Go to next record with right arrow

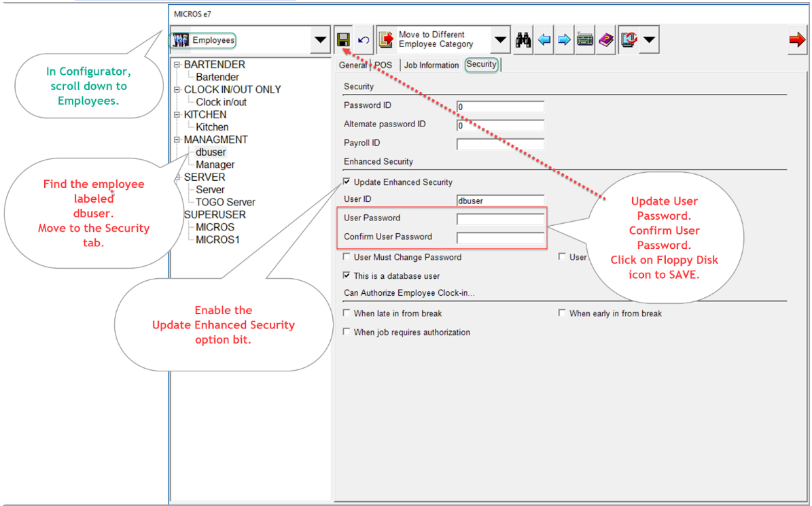tap(564, 39)
